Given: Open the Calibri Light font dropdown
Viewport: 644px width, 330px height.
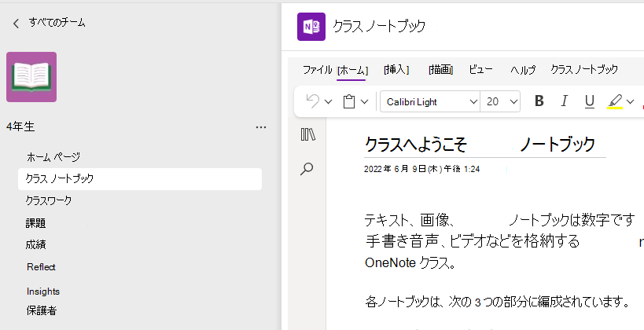Looking at the screenshot, I should [x=430, y=102].
